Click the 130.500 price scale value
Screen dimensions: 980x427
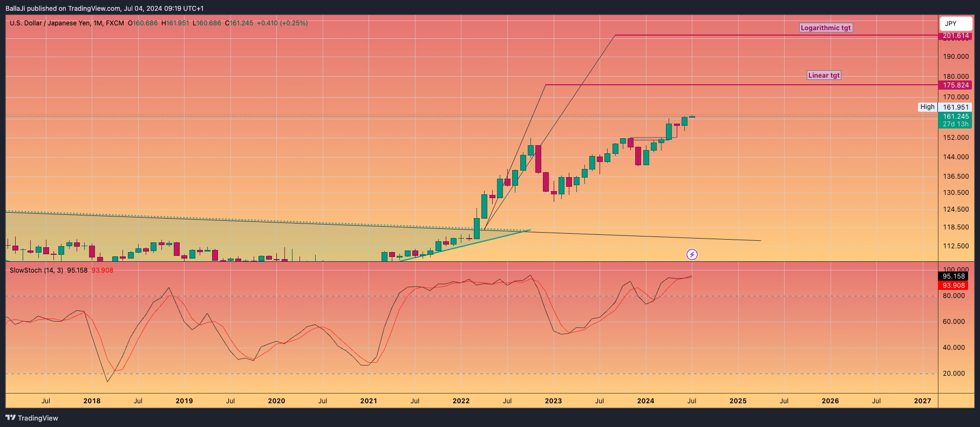tap(956, 193)
